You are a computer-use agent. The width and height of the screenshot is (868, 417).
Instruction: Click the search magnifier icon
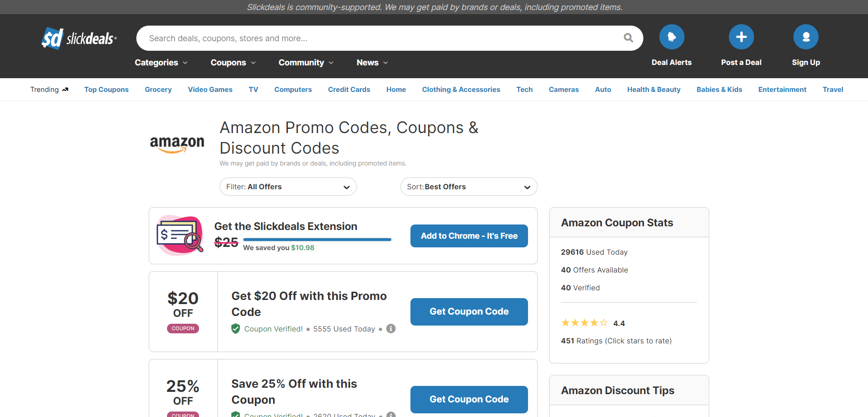tap(628, 38)
